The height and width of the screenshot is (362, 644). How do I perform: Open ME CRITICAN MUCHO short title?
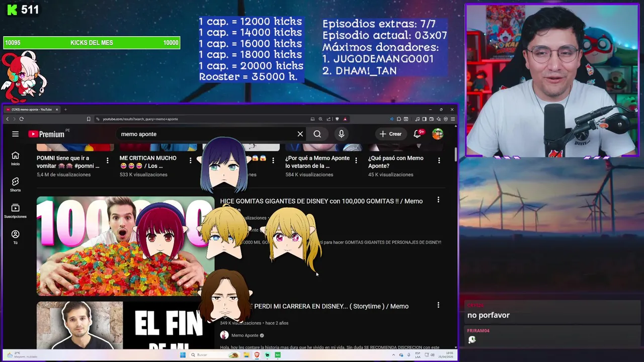click(x=148, y=162)
